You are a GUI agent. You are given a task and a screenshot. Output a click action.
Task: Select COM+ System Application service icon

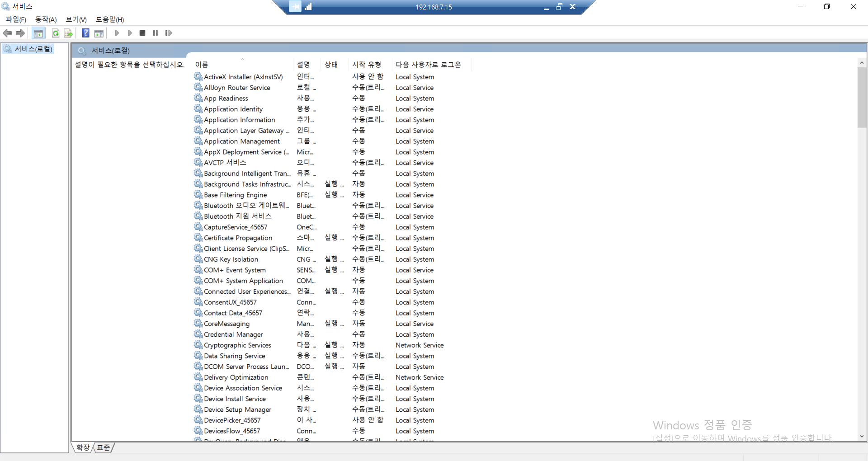pyautogui.click(x=198, y=281)
